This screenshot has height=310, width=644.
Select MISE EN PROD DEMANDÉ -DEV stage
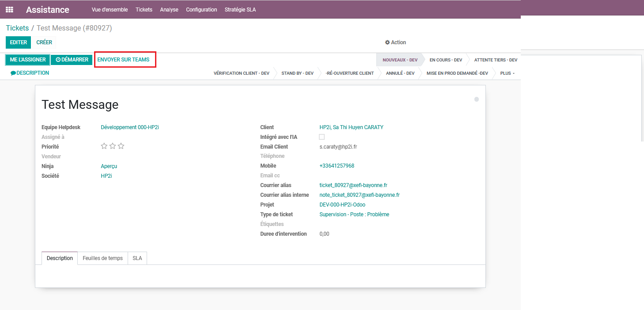click(x=457, y=73)
